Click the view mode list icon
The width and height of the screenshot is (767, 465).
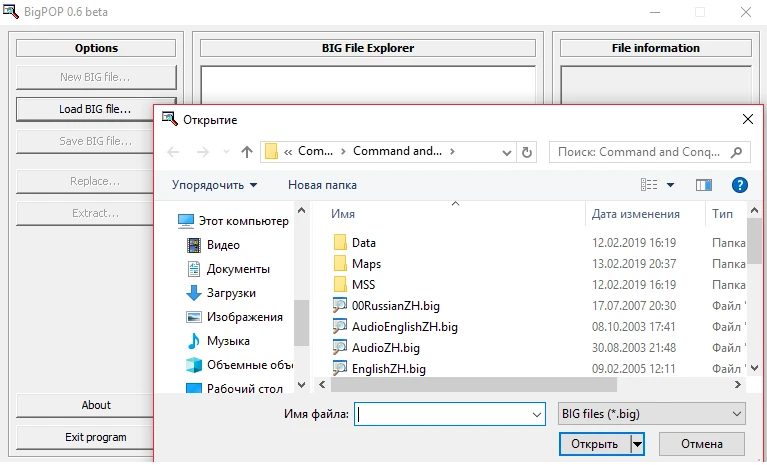pos(649,185)
